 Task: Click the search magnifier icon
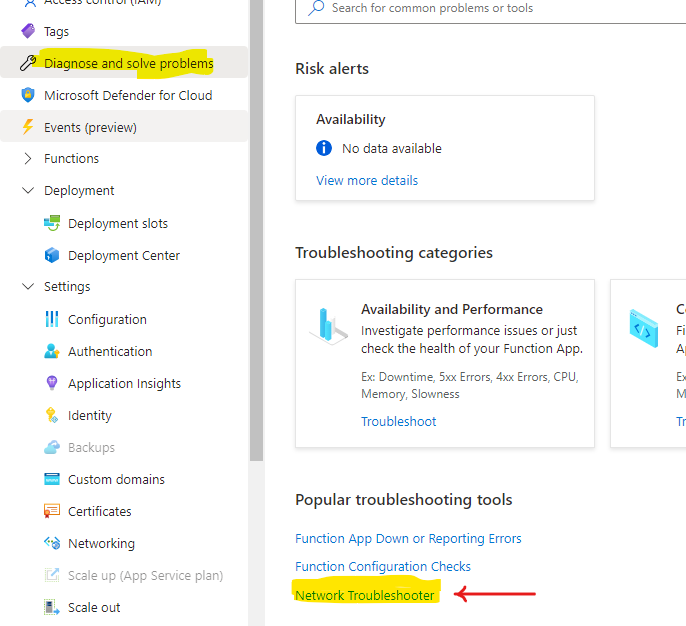tap(316, 8)
